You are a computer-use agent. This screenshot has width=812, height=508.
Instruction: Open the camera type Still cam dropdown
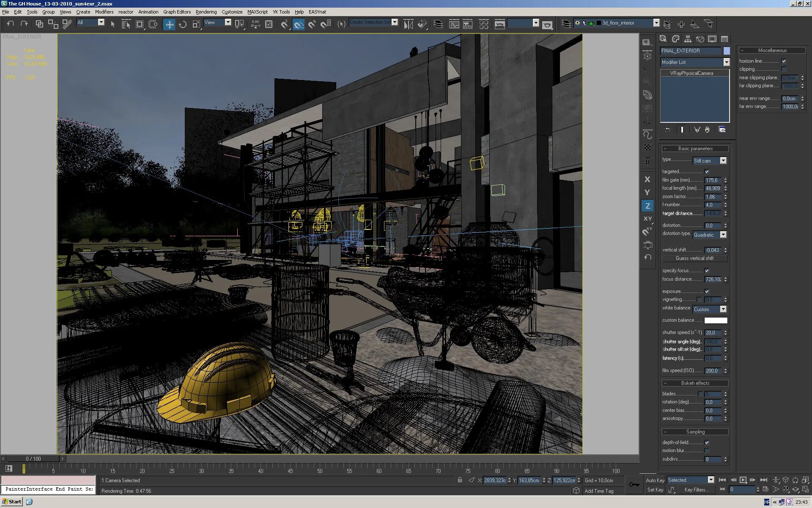tap(723, 160)
